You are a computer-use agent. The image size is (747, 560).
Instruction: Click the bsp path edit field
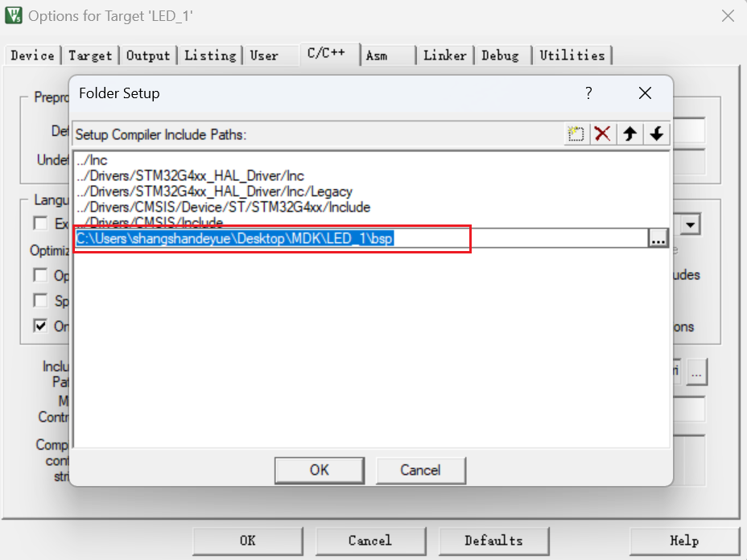[x=361, y=238]
